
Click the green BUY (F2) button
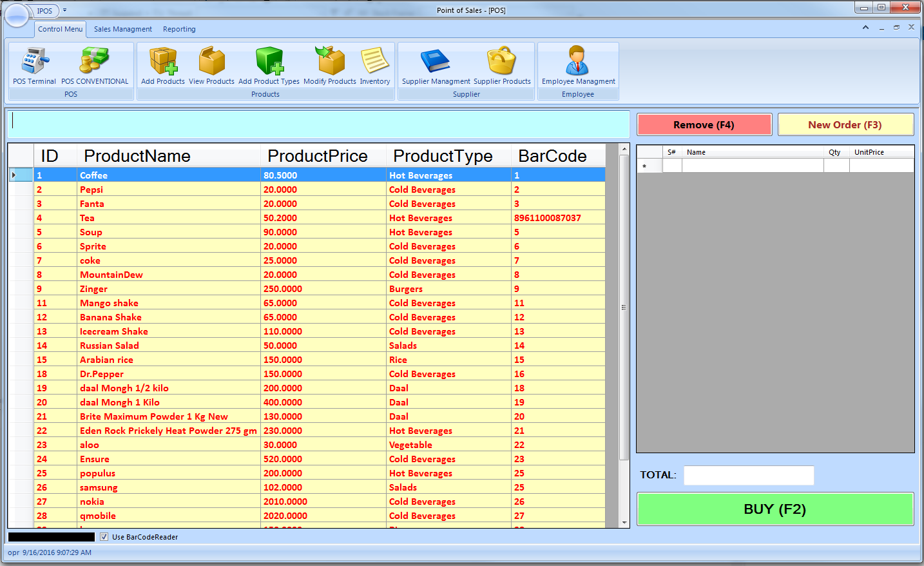[x=775, y=509]
